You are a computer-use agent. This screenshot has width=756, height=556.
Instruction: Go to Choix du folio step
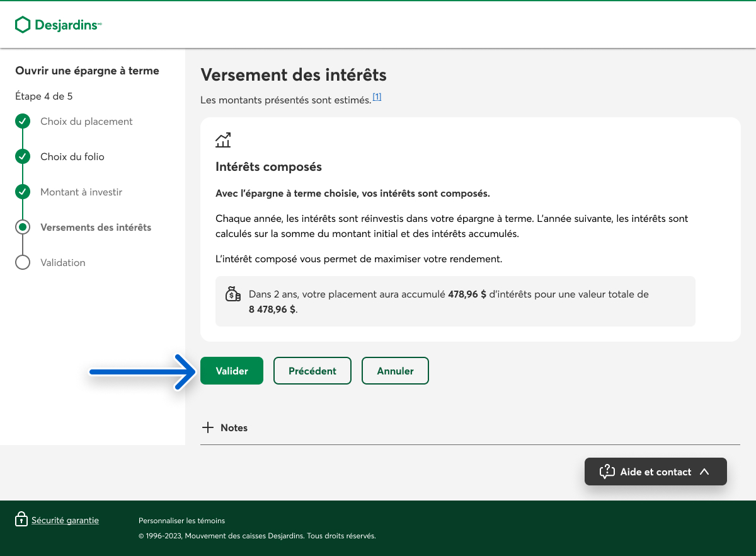click(72, 156)
